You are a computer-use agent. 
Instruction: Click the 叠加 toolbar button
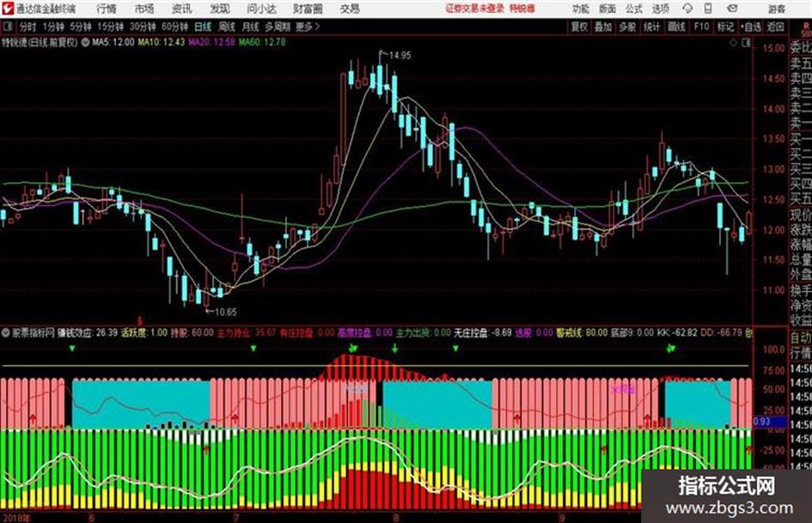pyautogui.click(x=603, y=27)
